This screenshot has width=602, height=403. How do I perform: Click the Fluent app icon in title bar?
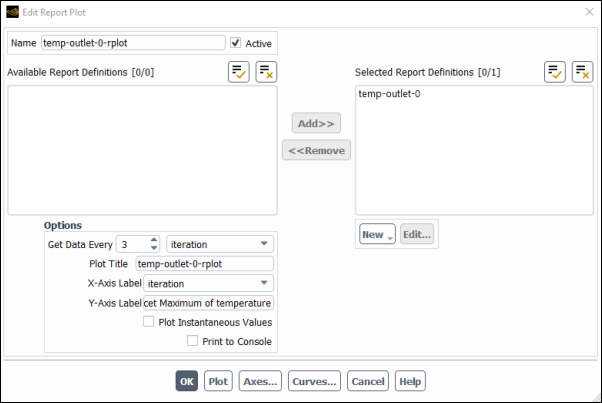click(x=13, y=12)
